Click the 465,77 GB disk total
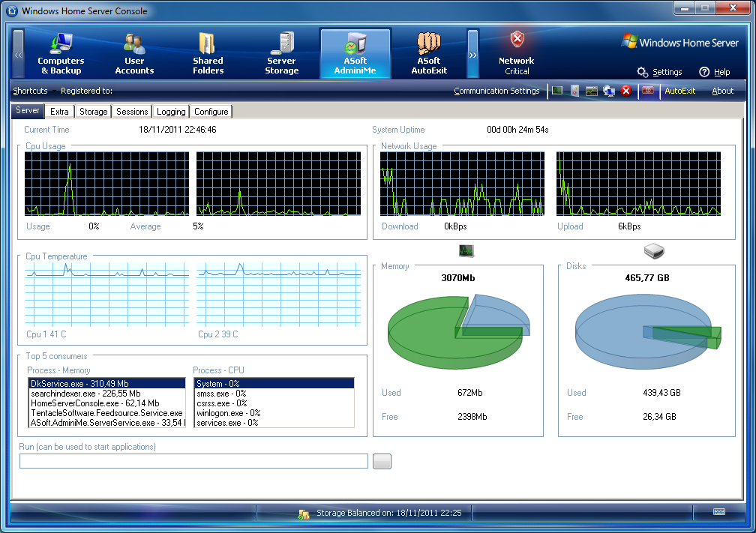 point(647,278)
